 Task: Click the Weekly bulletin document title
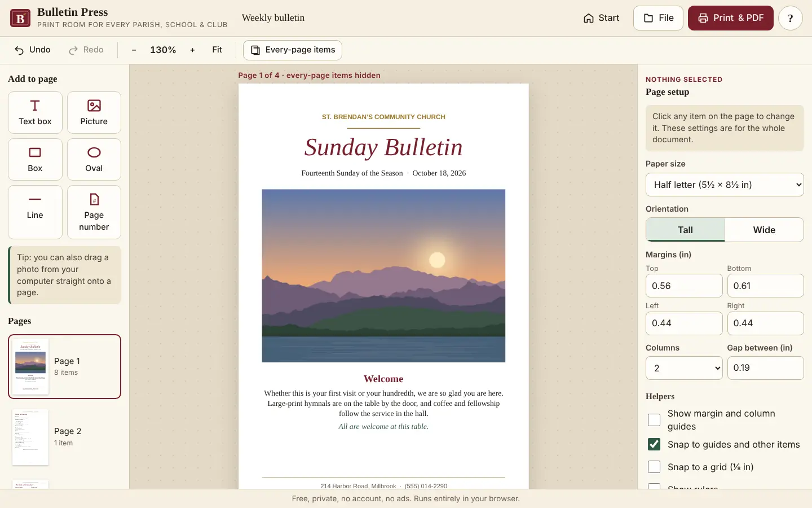tap(273, 18)
